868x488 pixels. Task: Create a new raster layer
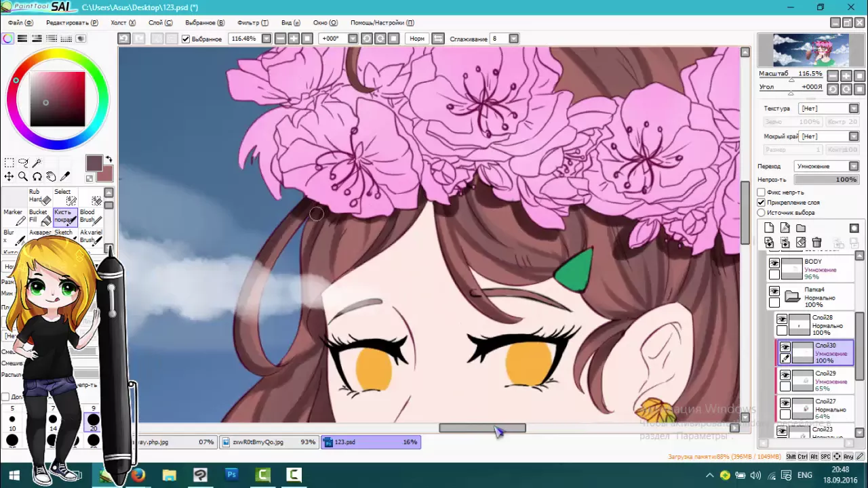click(769, 228)
